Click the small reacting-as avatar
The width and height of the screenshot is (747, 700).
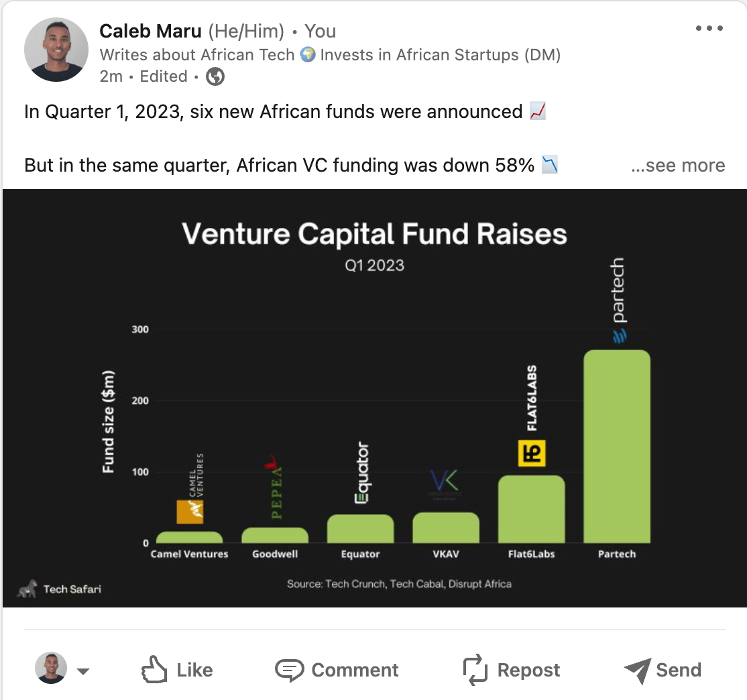pos(51,668)
